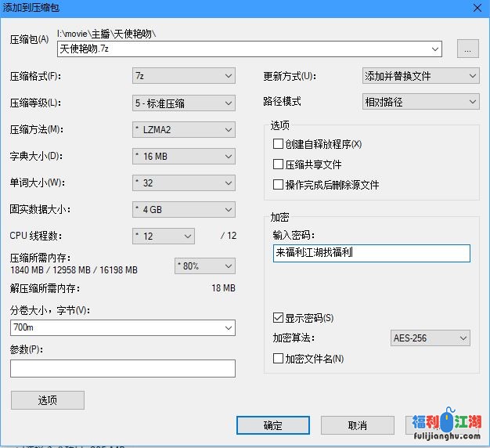This screenshot has height=448, width=490.
Task: Open the word size 32 dropdown
Action: coord(183,182)
